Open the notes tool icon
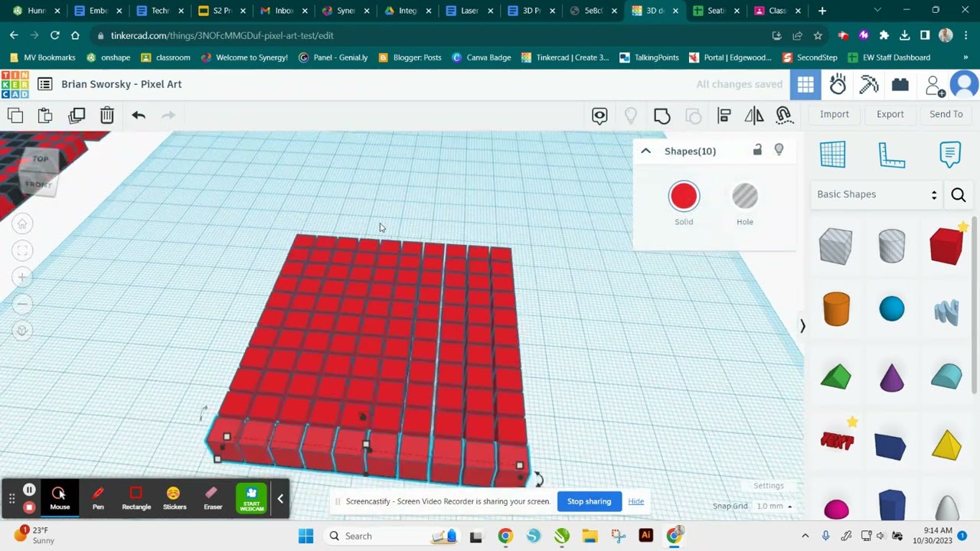Viewport: 980px width, 551px height. point(599,116)
